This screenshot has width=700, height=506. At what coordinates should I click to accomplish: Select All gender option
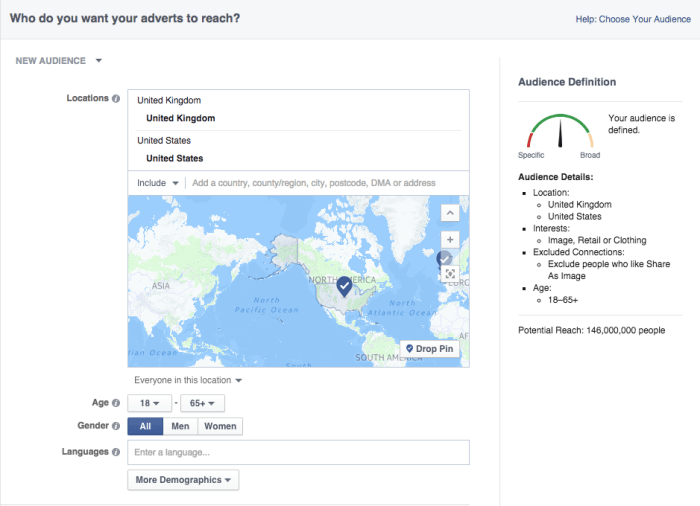[x=146, y=426]
